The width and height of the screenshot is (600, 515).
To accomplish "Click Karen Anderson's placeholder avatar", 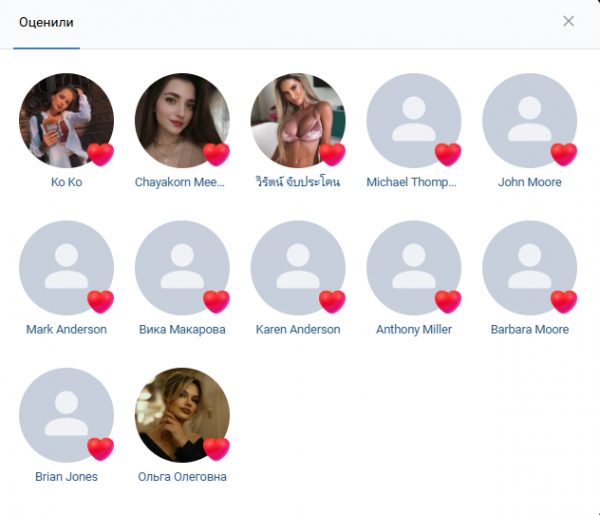I will (x=298, y=268).
